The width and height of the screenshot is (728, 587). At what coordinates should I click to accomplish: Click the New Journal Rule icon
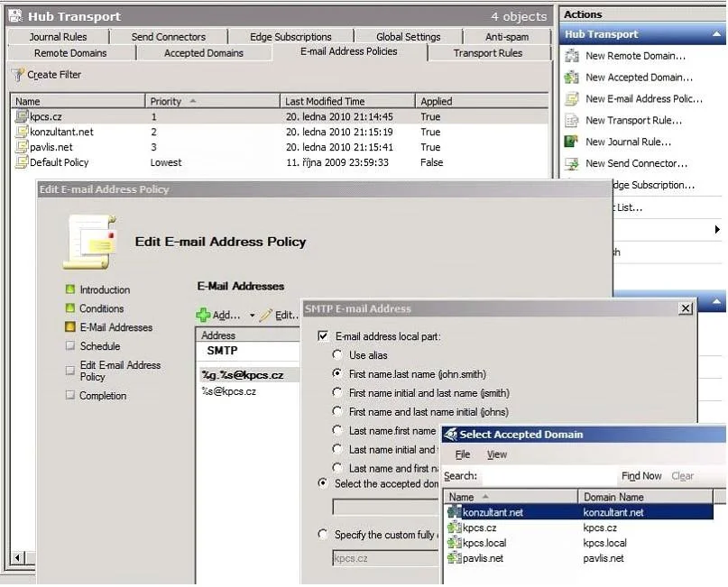click(x=572, y=142)
